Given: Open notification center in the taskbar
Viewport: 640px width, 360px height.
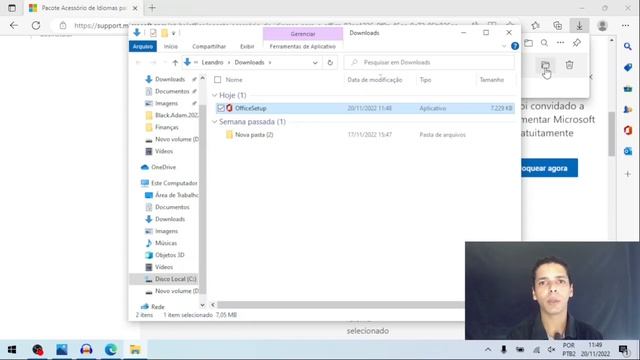Looking at the screenshot, I should tap(623, 349).
